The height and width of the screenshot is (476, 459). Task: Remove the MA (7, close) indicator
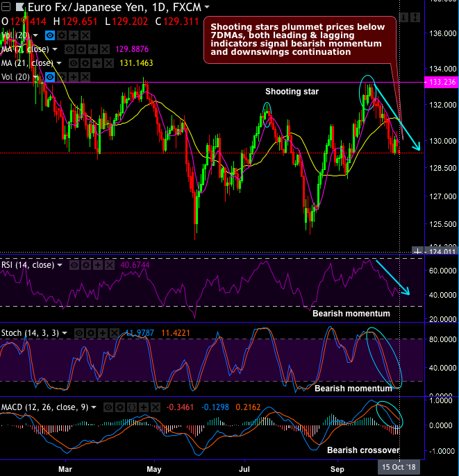(x=105, y=49)
